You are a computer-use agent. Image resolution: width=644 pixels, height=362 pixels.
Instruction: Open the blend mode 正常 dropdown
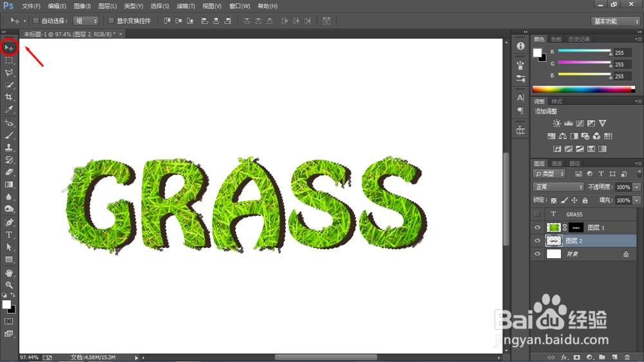(558, 187)
